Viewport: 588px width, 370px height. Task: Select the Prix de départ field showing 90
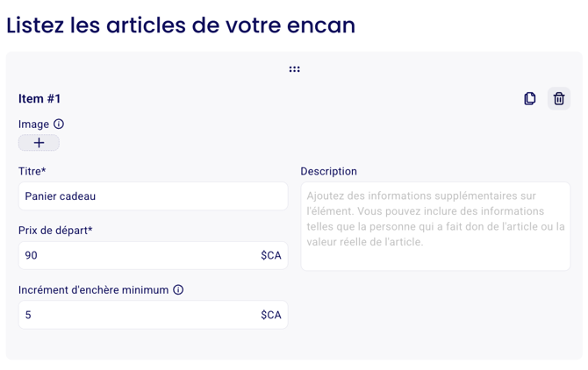coord(153,255)
